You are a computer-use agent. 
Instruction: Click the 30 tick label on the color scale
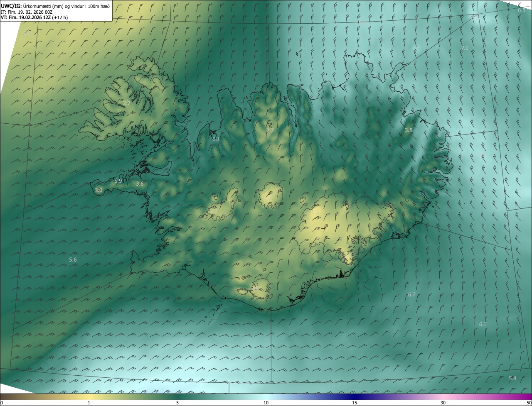[443, 403]
